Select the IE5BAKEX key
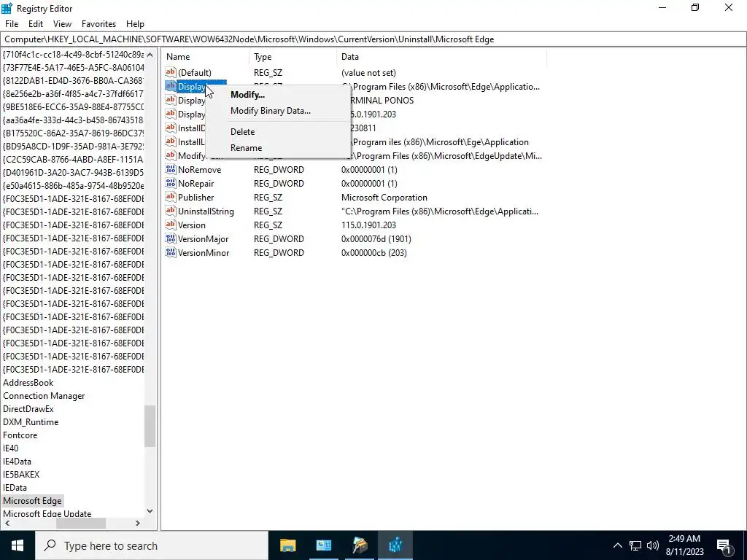Viewport: 747px width, 560px height. click(21, 474)
